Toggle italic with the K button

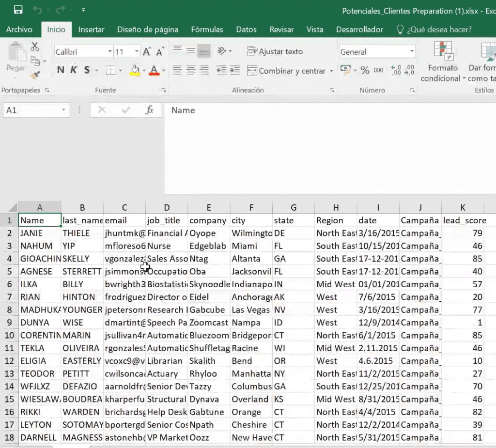click(x=74, y=70)
